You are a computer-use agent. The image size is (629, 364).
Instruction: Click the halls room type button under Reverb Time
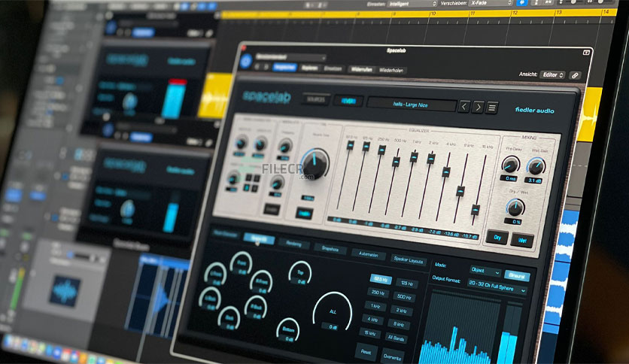click(305, 214)
